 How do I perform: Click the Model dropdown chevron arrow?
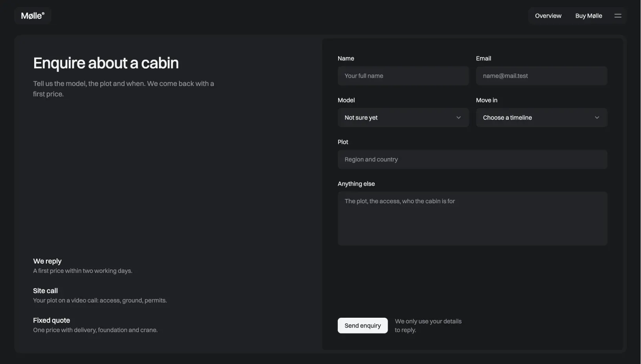point(458,118)
